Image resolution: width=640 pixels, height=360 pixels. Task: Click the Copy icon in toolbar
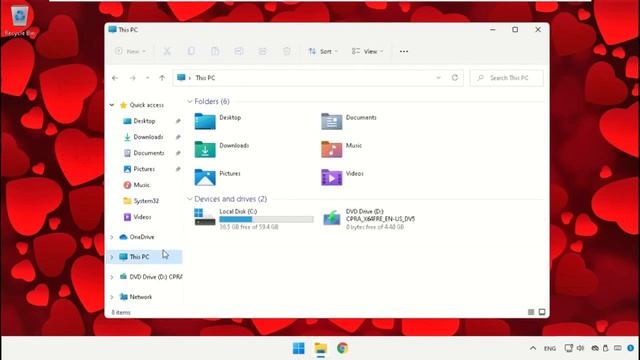pos(191,51)
